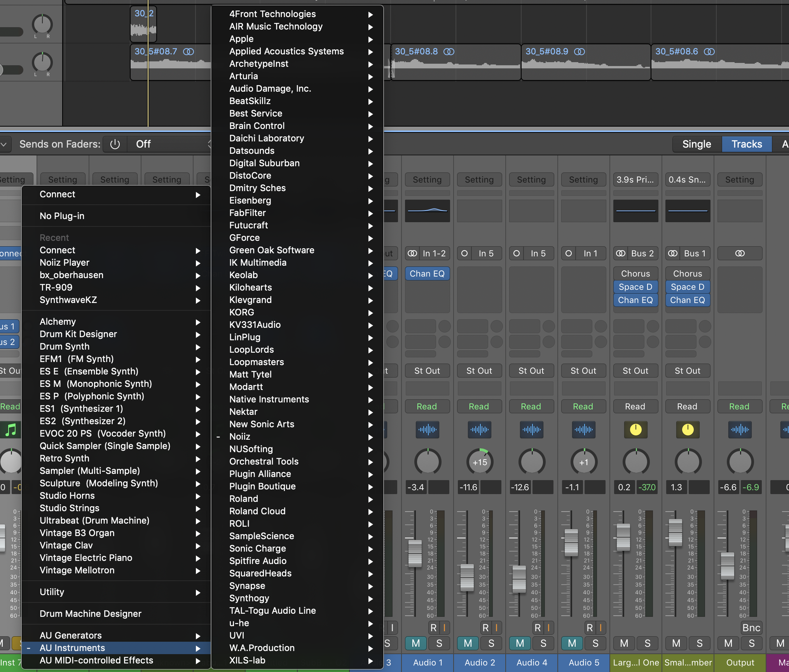Solo the Audio 1 channel
This screenshot has height=672, width=789.
click(439, 644)
